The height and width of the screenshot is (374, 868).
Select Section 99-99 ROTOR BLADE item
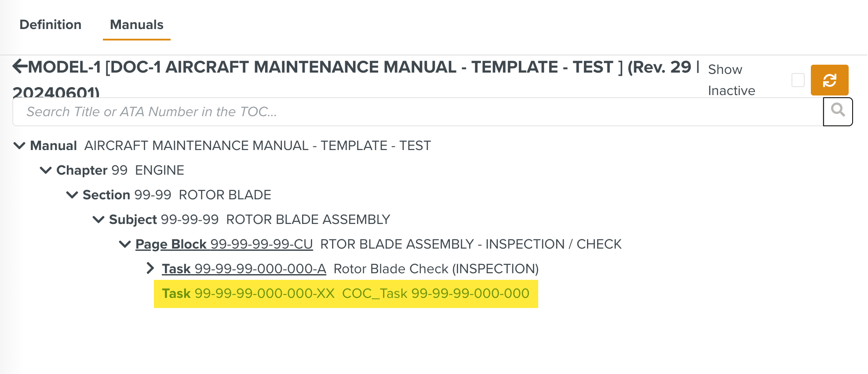click(177, 195)
